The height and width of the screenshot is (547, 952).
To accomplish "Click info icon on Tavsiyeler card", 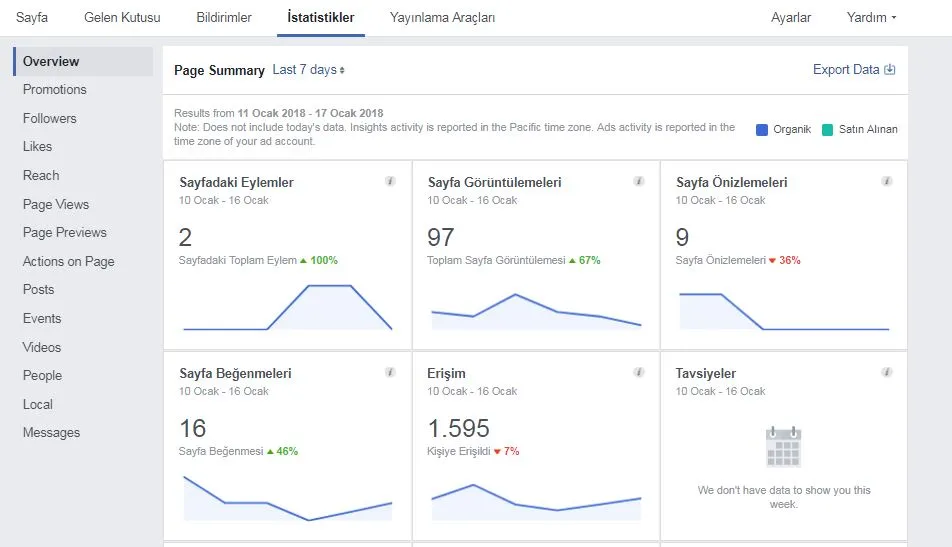I will pos(887,372).
